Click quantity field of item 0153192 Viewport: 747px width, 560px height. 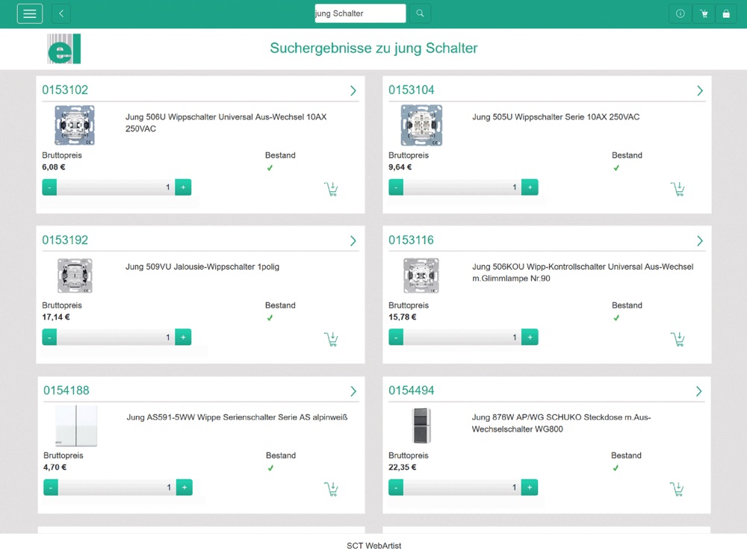coord(116,337)
